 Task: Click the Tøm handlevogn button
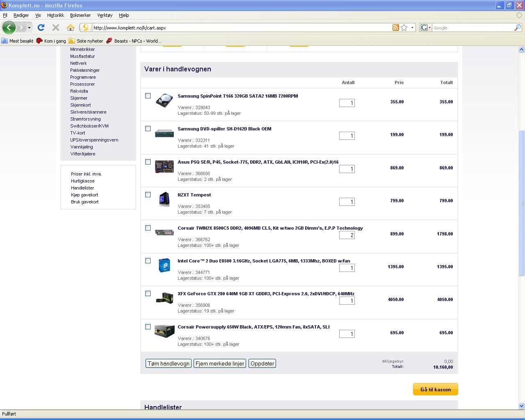pyautogui.click(x=169, y=363)
